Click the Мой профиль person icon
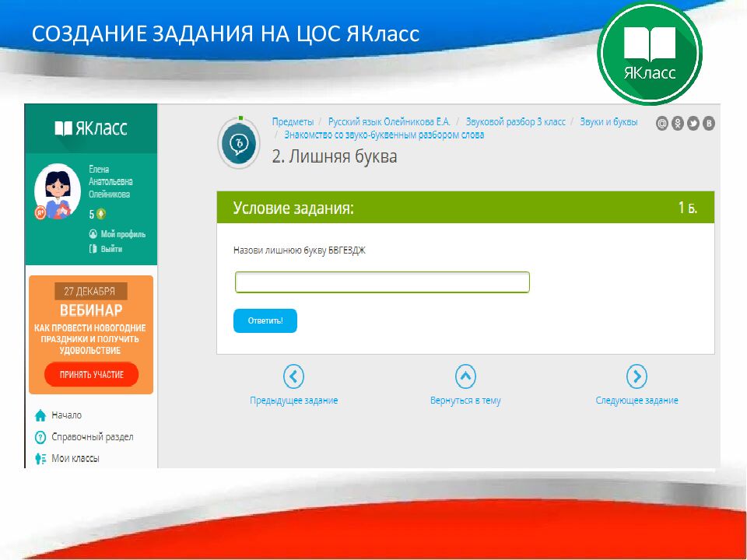This screenshot has width=747, height=560. click(93, 234)
